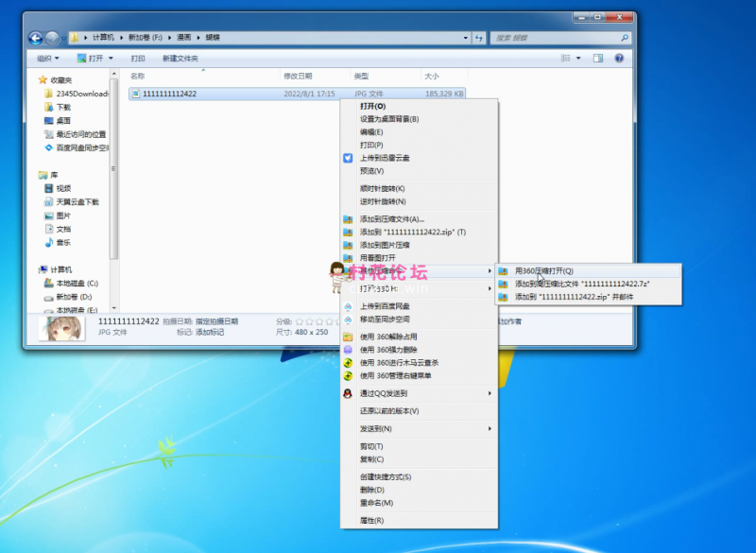756x553 pixels.
Task: Open 桌面 in the favorites sidebar
Action: pyautogui.click(x=63, y=121)
